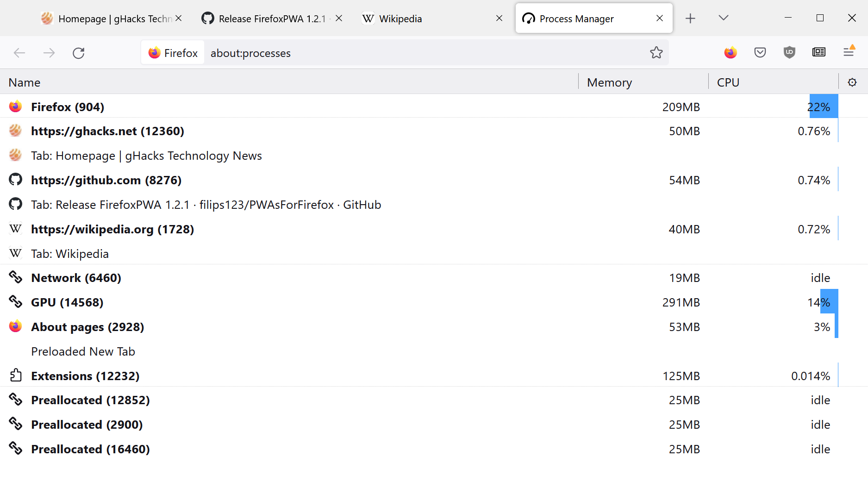Viewport: 868px width, 488px height.
Task: Click the icon beside Preallocated (2900)
Action: tap(16, 424)
